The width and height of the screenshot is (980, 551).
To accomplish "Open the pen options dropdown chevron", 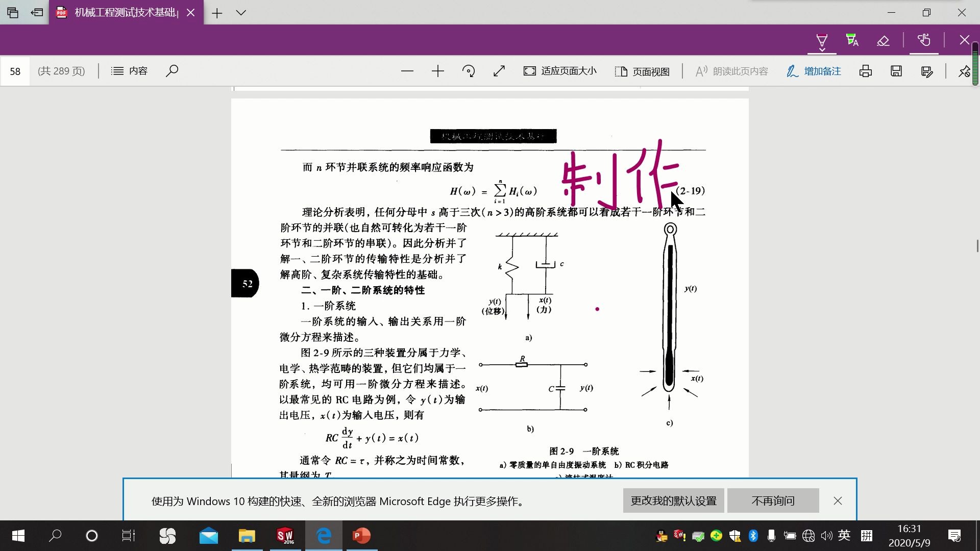I will pos(822,49).
